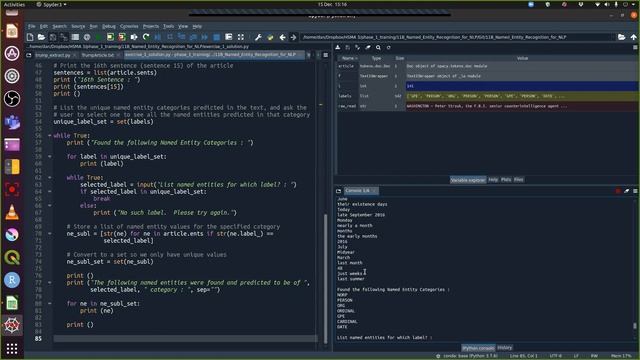
Task: Open the Projects menu
Action: (151, 26)
